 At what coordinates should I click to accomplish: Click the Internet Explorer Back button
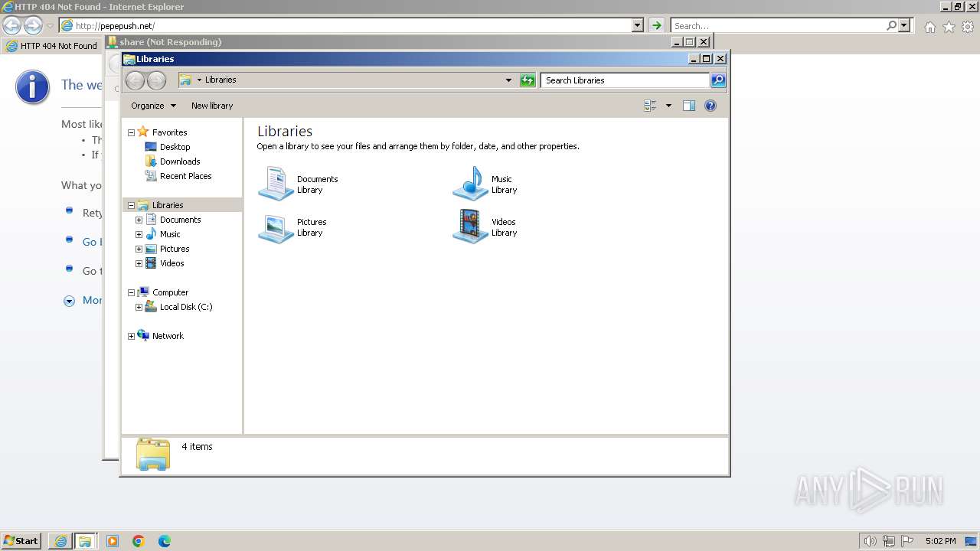coord(11,26)
